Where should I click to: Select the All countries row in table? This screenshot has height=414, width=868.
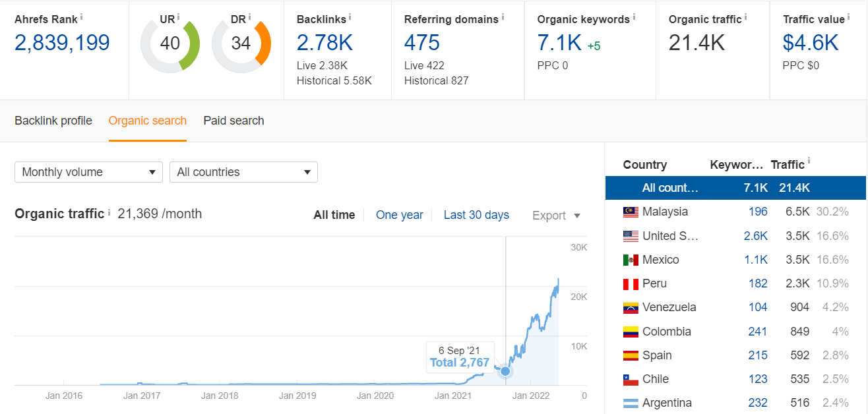(x=735, y=188)
